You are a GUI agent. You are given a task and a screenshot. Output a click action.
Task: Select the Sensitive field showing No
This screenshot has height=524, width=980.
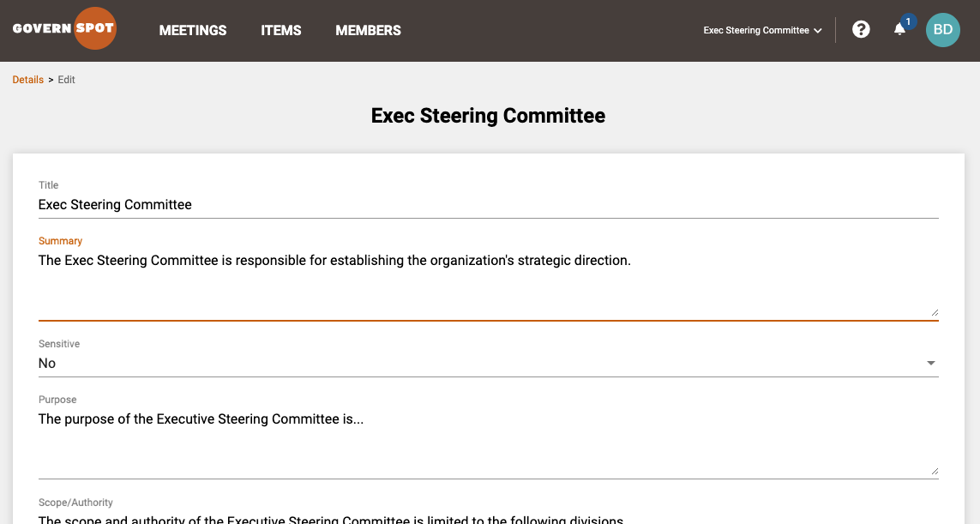coord(488,364)
